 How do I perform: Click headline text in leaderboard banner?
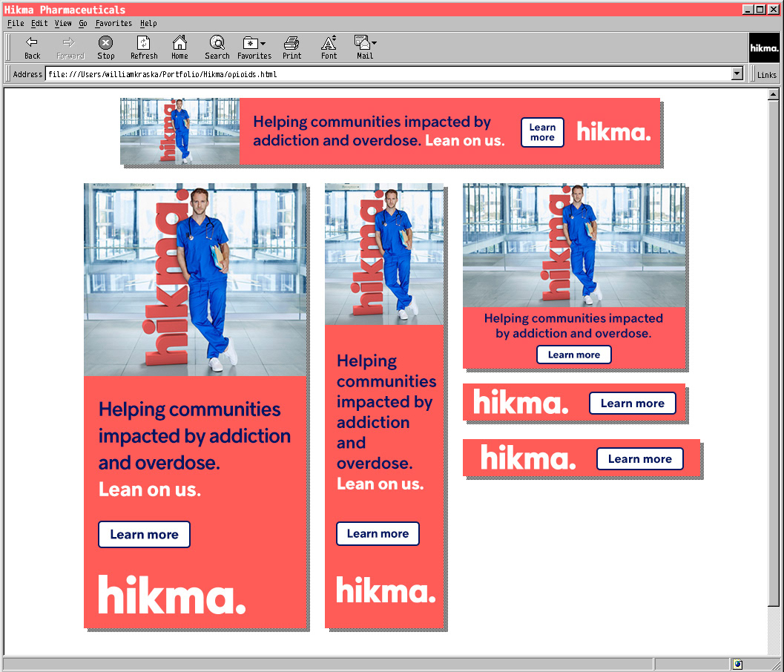point(379,131)
